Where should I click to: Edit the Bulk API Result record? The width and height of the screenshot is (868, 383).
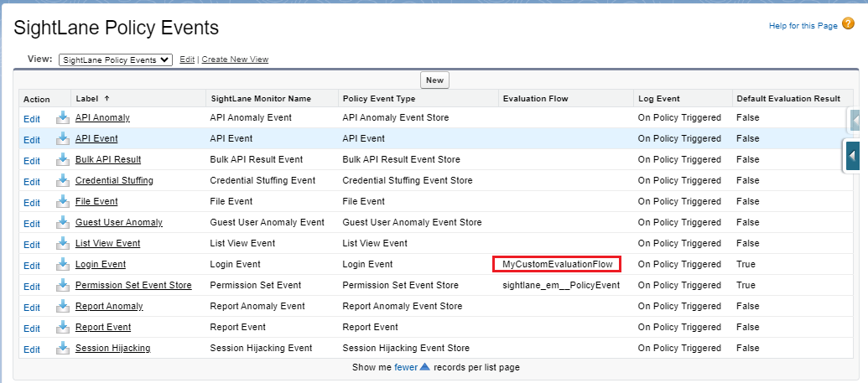32,161
